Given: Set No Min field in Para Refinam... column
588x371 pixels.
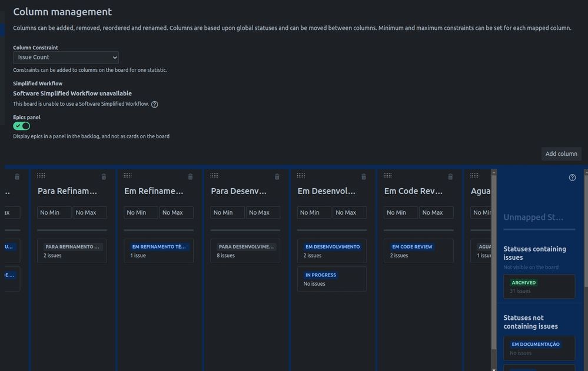Looking at the screenshot, I should [54, 212].
